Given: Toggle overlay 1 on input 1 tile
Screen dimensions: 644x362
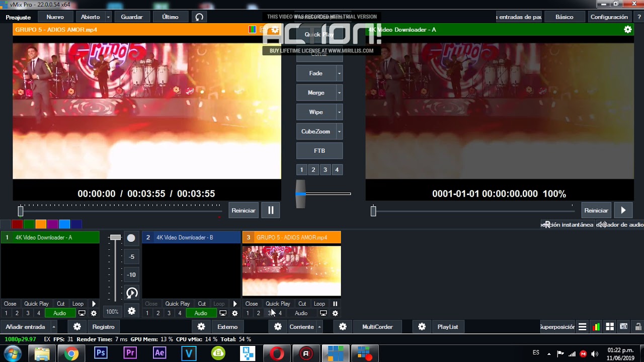Looking at the screenshot, I should click(6, 313).
